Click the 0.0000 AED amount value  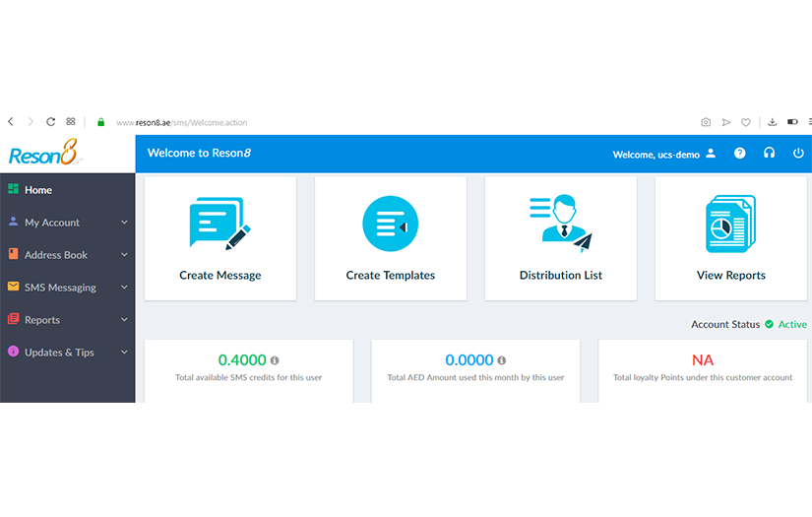coord(469,360)
